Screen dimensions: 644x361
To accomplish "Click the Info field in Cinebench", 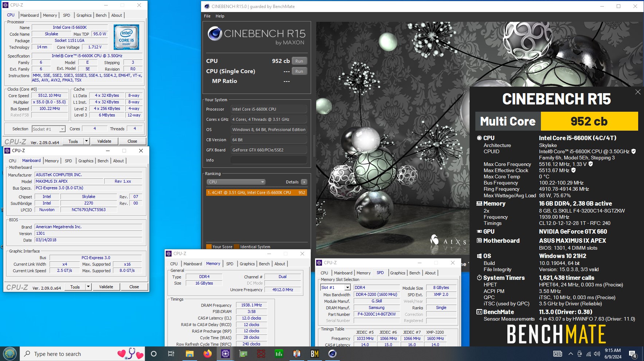I will point(269,160).
